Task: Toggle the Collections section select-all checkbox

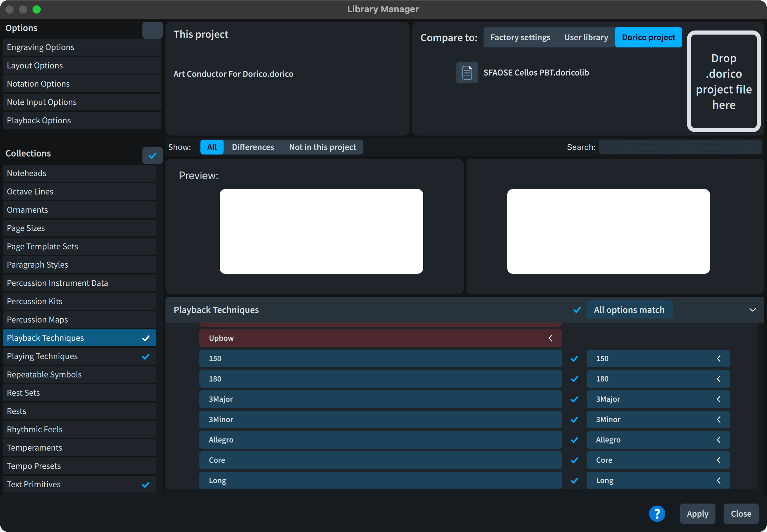Action: [152, 156]
